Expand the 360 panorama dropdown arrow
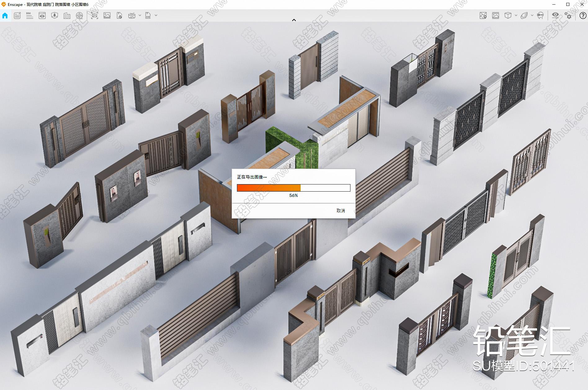Image resolution: width=588 pixels, height=390 pixels. coord(140,15)
